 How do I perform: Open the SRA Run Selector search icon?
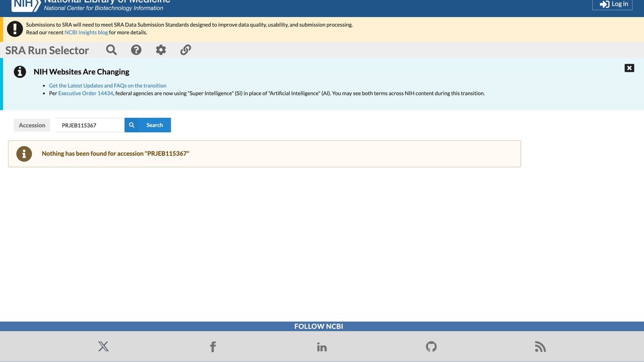111,50
